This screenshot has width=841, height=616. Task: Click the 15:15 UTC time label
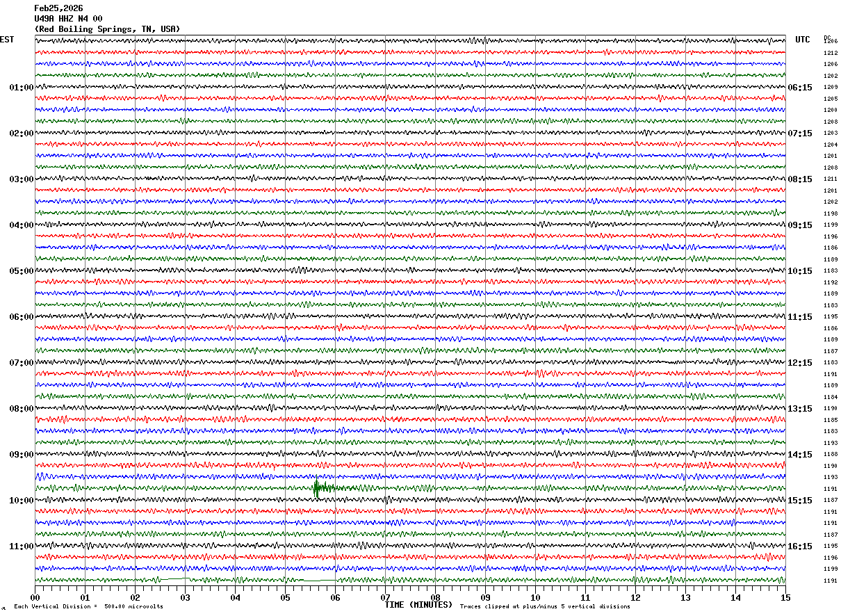pos(800,501)
